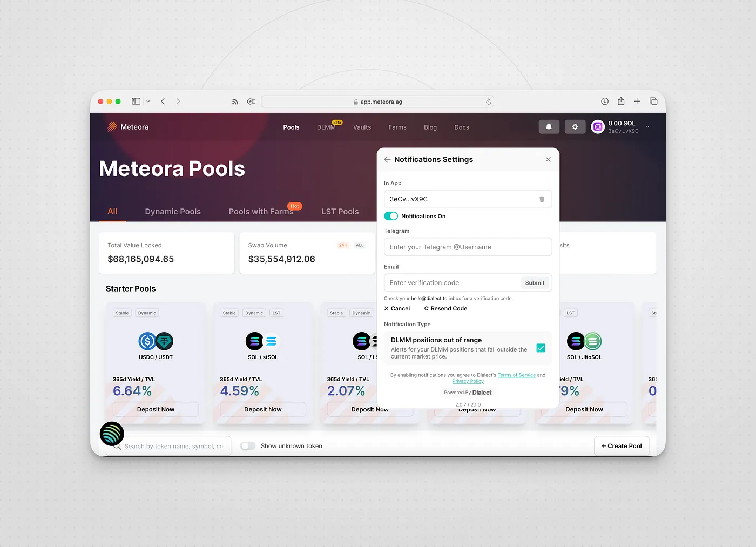
Task: Click the token name search field
Action: pos(168,446)
